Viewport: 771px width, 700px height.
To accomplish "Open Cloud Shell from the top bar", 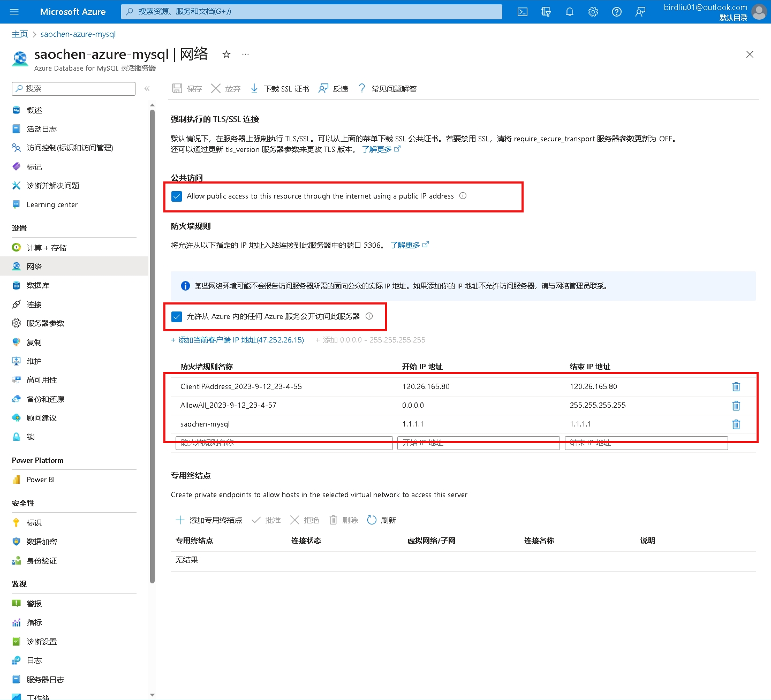I will coord(523,12).
